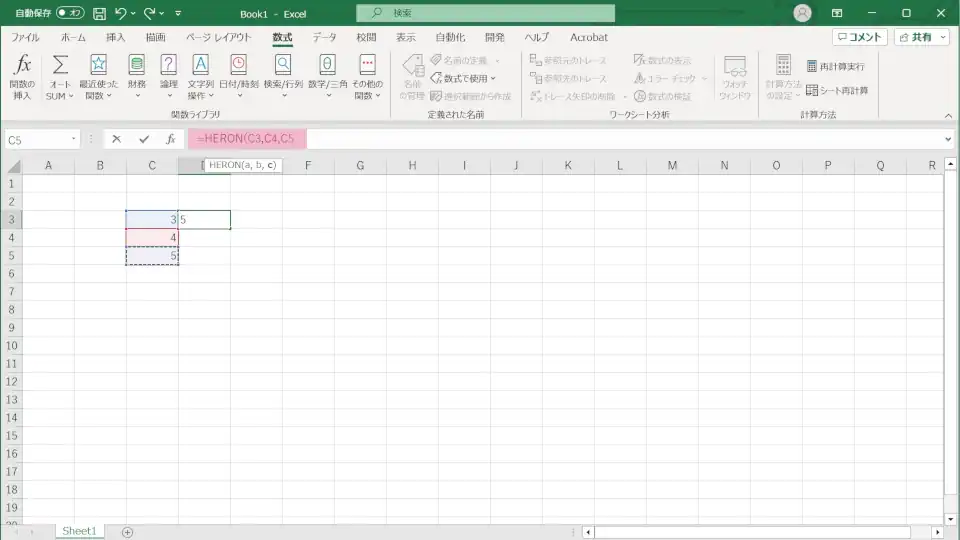Viewport: 960px width, 540px height.
Task: Click the Search (検索) box
Action: pyautogui.click(x=486, y=13)
